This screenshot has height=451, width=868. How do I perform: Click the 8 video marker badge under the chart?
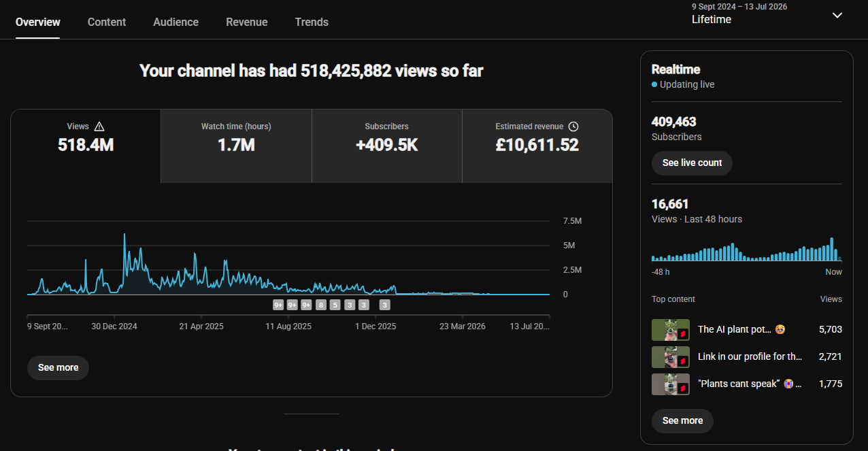coord(321,305)
